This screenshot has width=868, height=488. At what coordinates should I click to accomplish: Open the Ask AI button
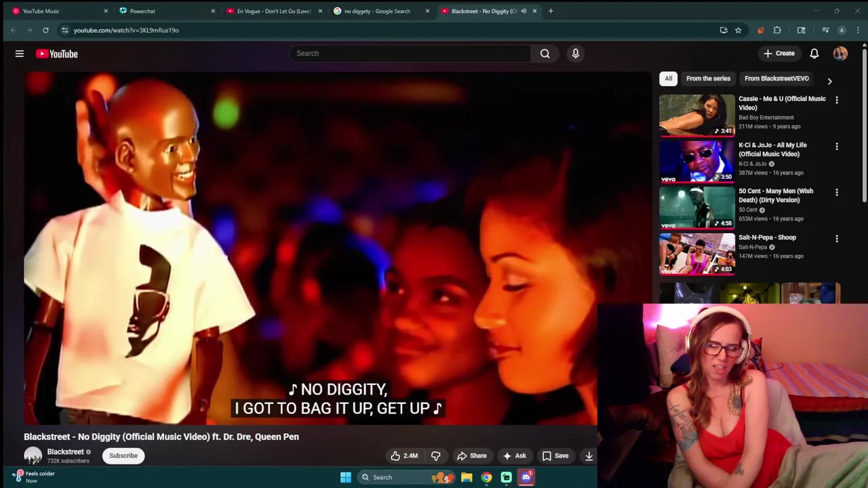click(x=514, y=456)
